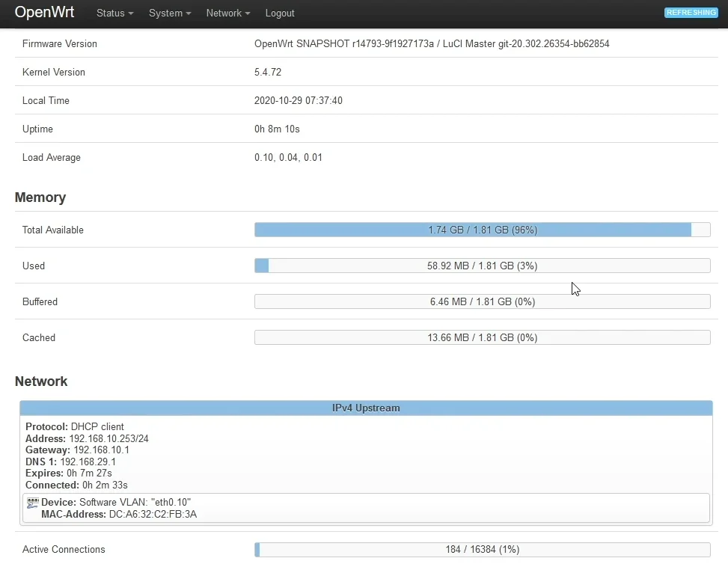Viewport: 728px width, 567px height.
Task: Click the Total Available label
Action: pos(53,230)
